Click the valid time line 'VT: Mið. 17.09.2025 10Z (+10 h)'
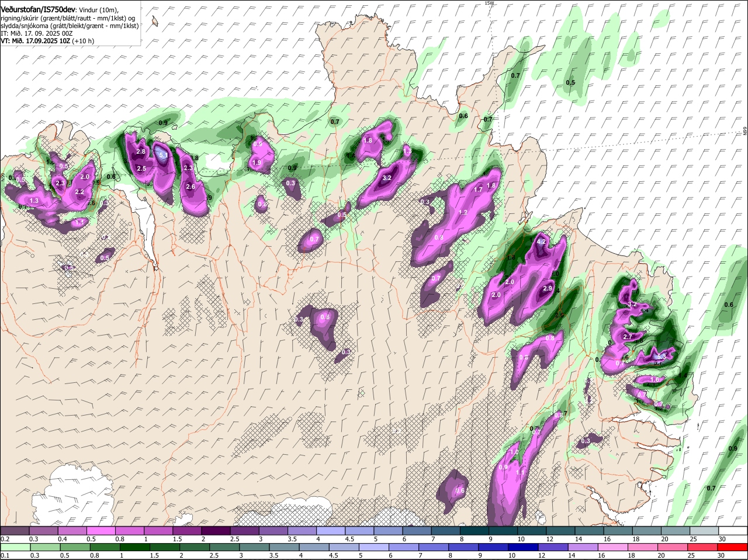The image size is (748, 560). click(x=47, y=41)
